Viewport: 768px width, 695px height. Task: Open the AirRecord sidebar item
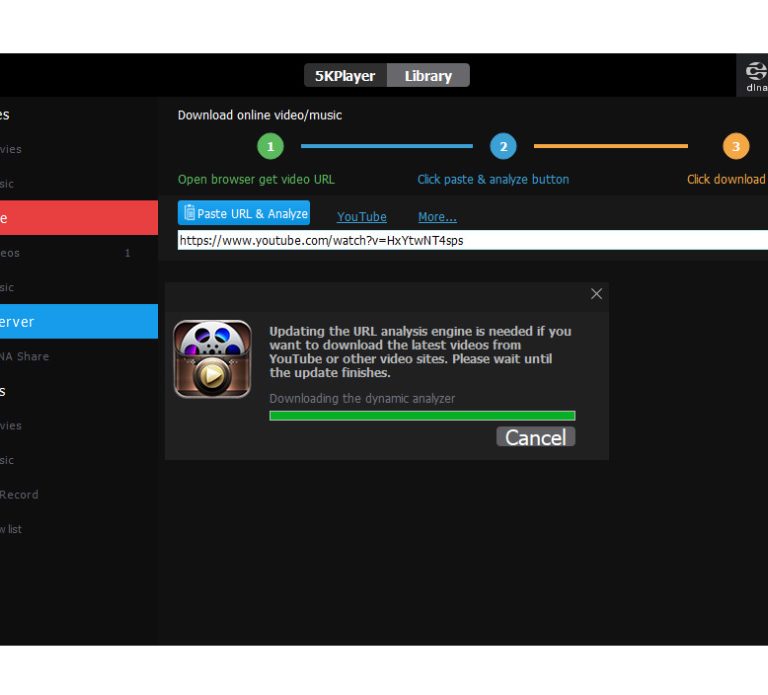pyautogui.click(x=20, y=494)
